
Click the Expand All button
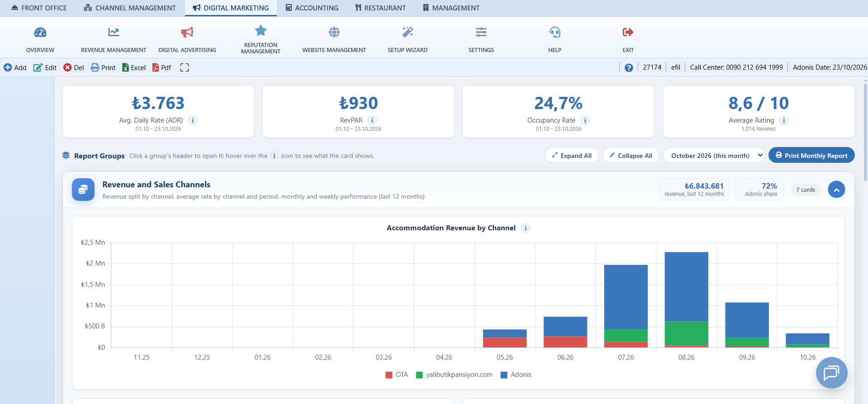click(572, 156)
